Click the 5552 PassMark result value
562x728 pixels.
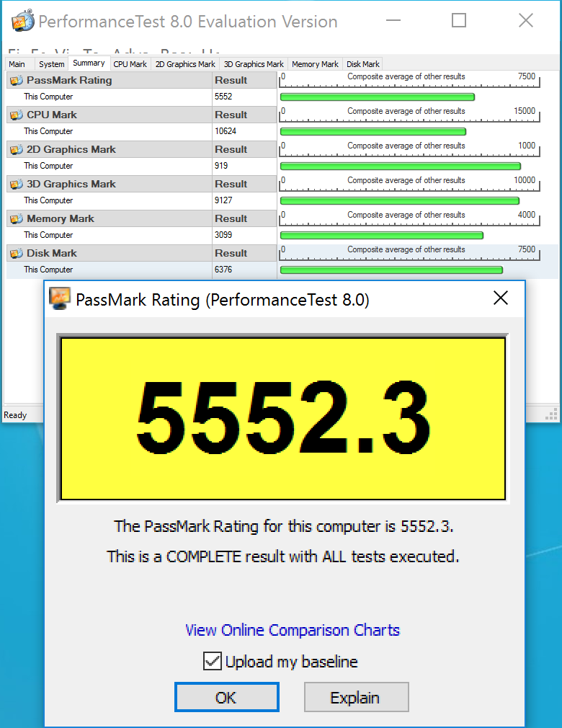tap(223, 97)
